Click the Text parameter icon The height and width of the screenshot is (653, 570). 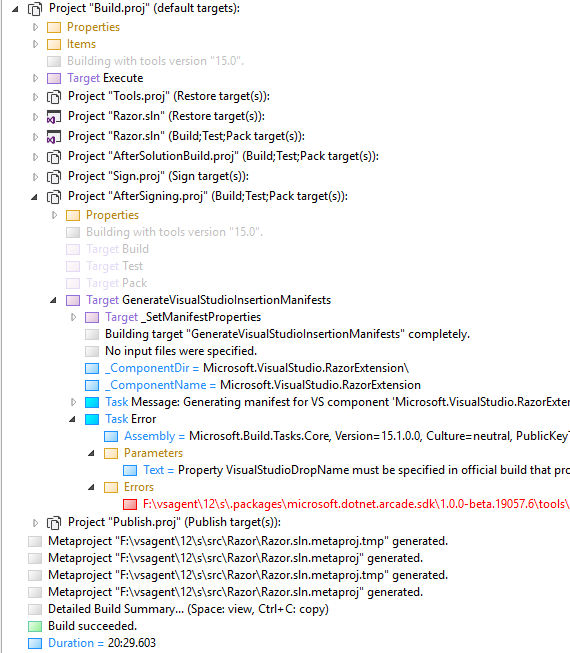click(x=130, y=471)
